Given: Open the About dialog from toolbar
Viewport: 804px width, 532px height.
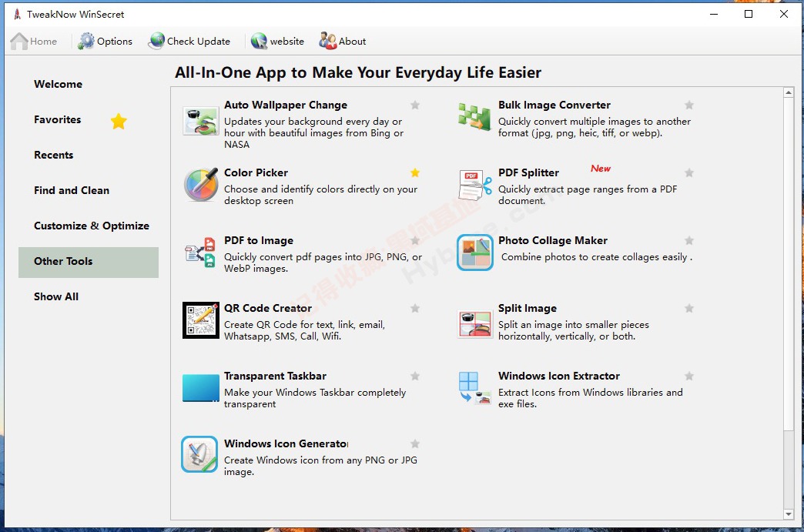Looking at the screenshot, I should tap(343, 41).
